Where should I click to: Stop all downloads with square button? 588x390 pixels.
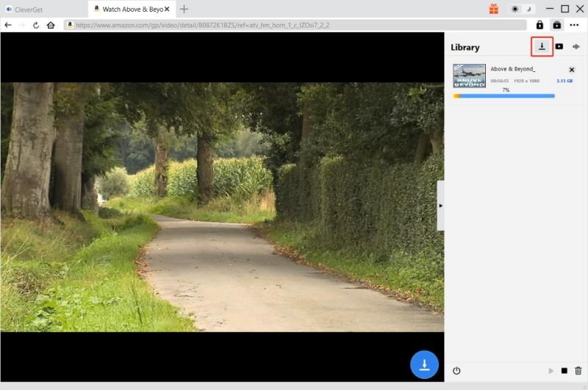[564, 371]
